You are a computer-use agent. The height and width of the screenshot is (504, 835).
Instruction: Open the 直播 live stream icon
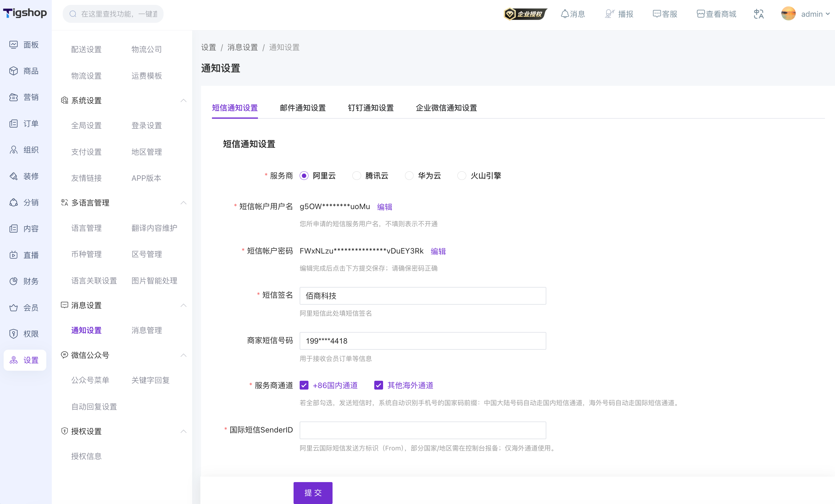pos(14,255)
